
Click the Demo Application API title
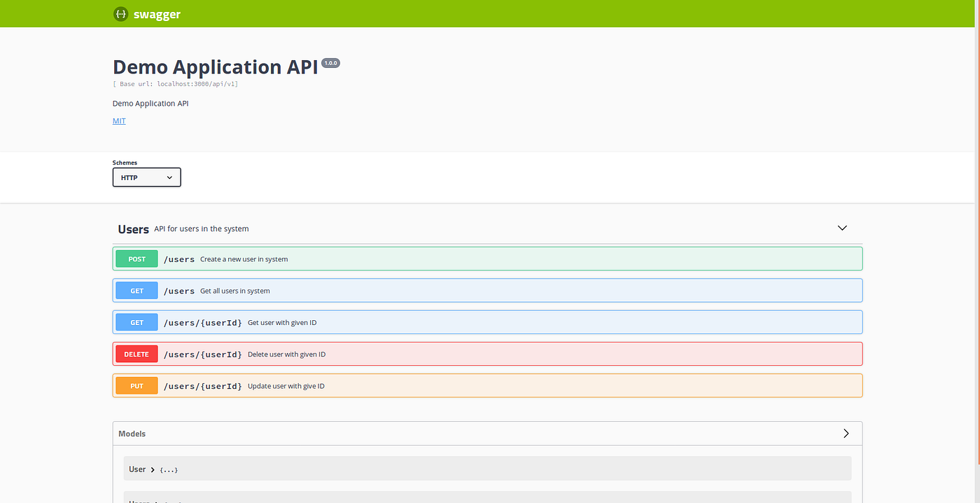(213, 66)
